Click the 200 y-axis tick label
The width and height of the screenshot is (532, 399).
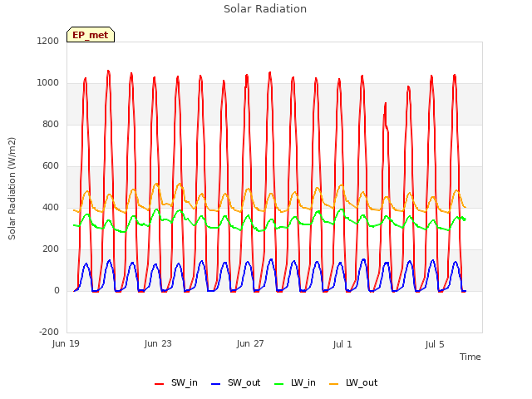(51, 249)
